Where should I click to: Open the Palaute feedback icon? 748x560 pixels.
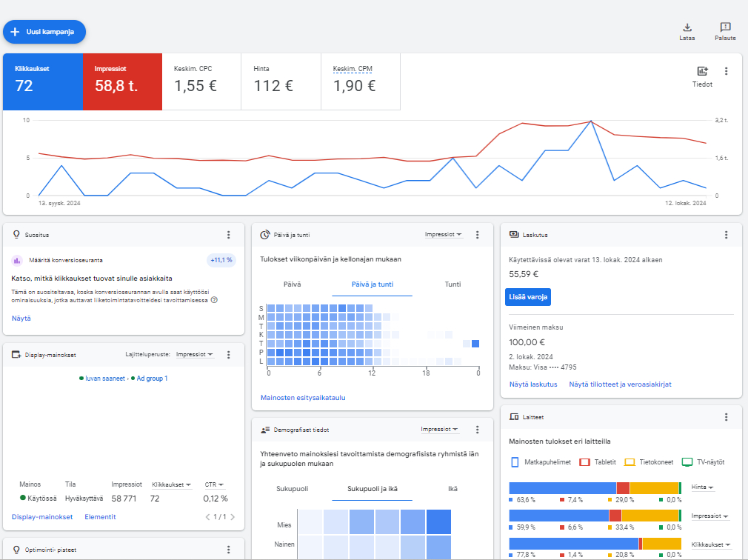point(725,27)
